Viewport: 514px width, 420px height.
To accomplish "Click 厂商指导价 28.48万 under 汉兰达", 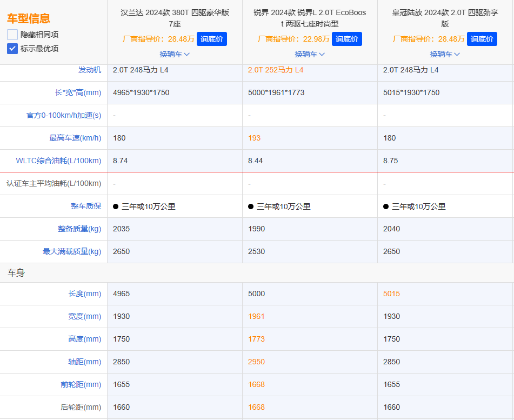I will point(158,39).
